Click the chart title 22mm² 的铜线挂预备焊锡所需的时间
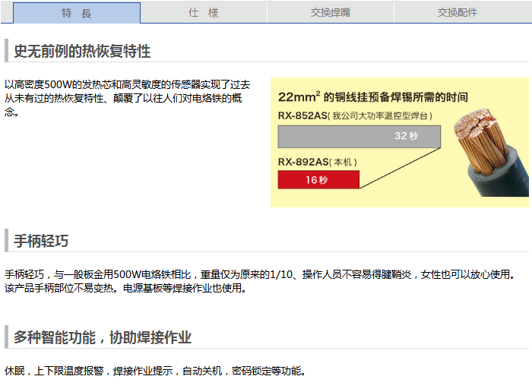Viewport: 532px width, 392px height. click(373, 97)
